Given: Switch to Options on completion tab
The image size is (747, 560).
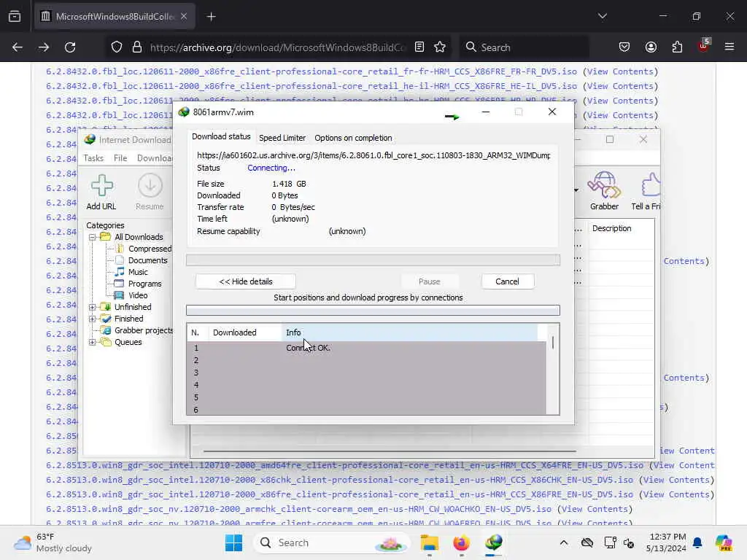Looking at the screenshot, I should click(353, 138).
